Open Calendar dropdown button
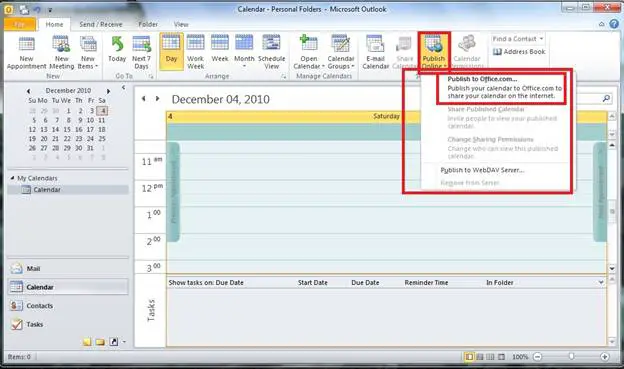Image resolution: width=624 pixels, height=369 pixels. [x=309, y=52]
